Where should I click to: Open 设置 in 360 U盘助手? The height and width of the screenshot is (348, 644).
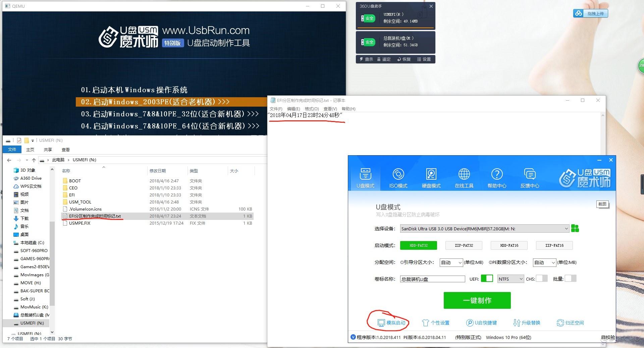pos(424,59)
